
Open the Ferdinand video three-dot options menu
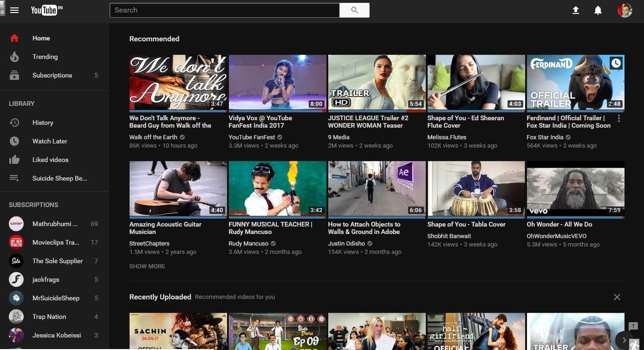618,119
